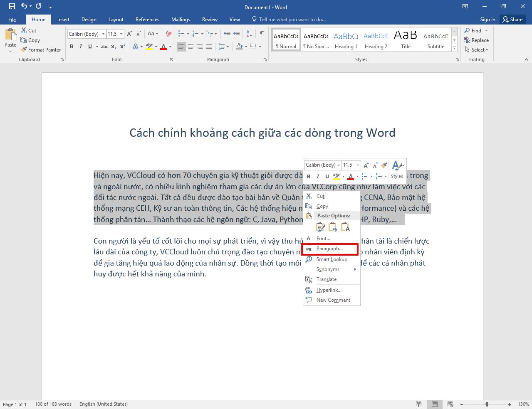
Task: Expand Bullets dropdown arrow in ribbon
Action: click(x=188, y=34)
